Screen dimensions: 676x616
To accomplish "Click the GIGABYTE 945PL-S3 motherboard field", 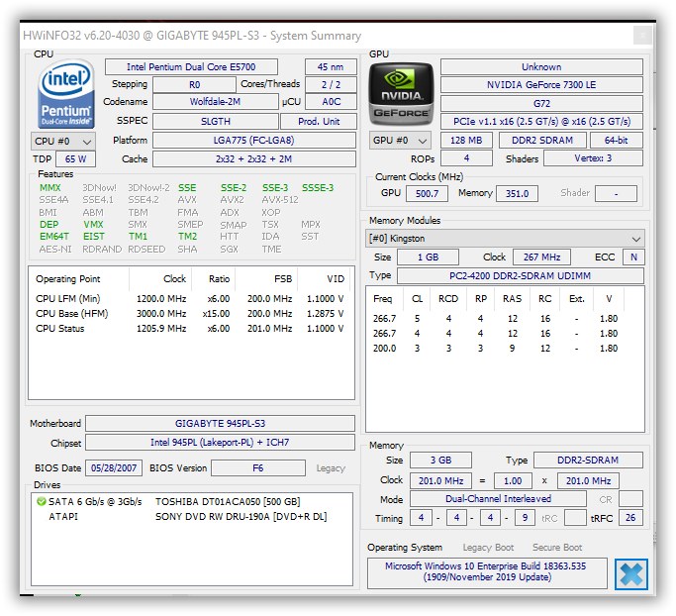I will (x=220, y=424).
